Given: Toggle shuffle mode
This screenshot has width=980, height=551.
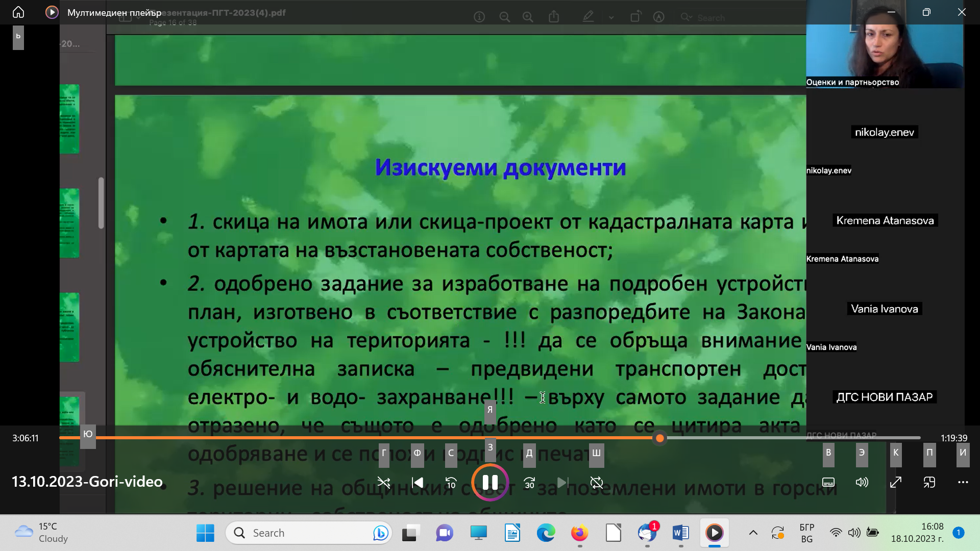Looking at the screenshot, I should (384, 482).
